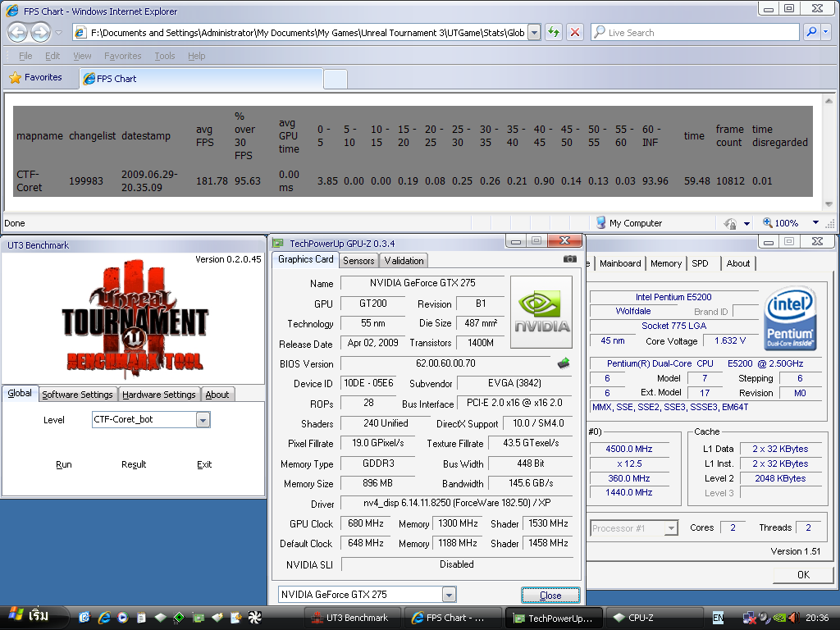Click the IE address bar path
The image size is (840, 630).
[x=307, y=33]
